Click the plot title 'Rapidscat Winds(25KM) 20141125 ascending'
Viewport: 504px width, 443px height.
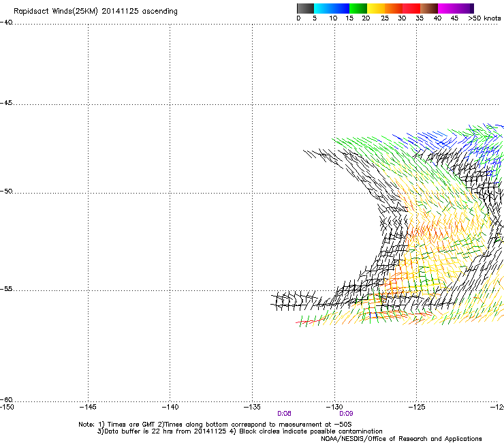click(x=95, y=12)
